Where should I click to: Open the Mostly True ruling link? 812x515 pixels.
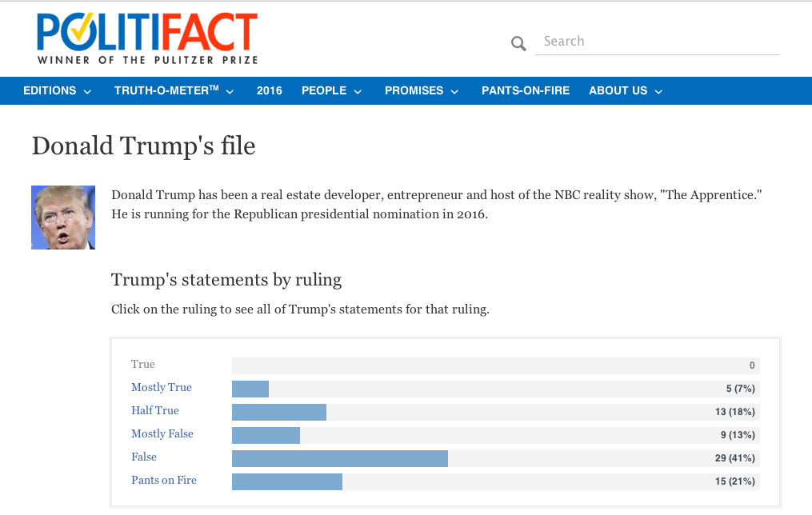pyautogui.click(x=162, y=388)
